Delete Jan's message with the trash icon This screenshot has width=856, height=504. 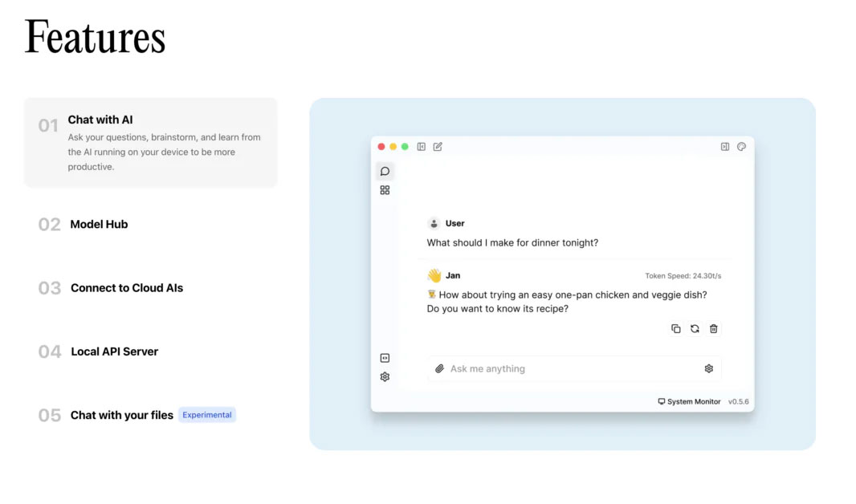point(714,329)
